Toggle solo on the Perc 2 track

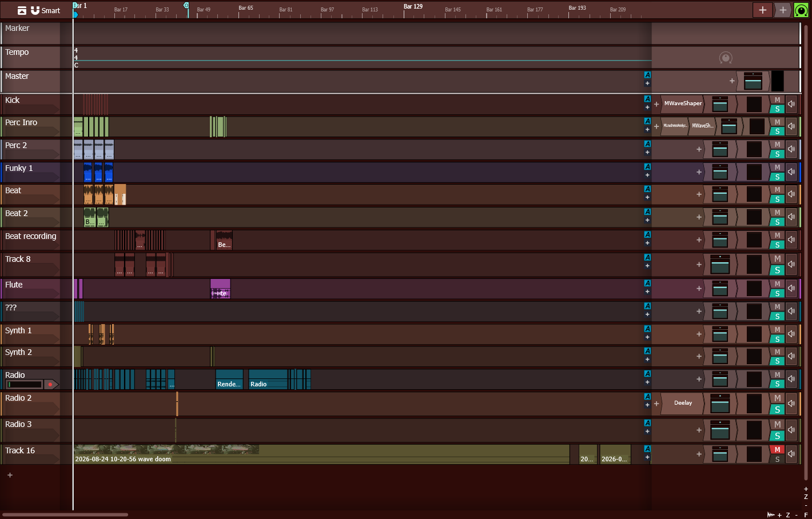coord(777,154)
